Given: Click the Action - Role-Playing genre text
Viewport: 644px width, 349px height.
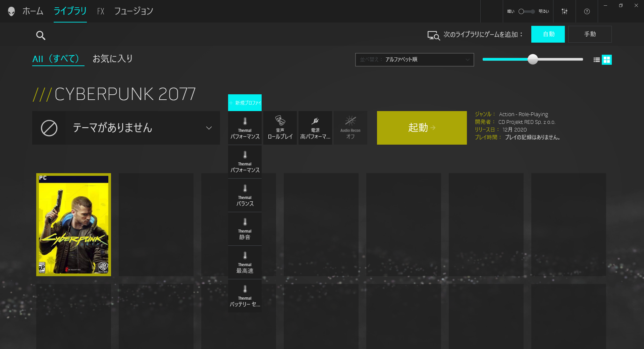Looking at the screenshot, I should [x=523, y=114].
